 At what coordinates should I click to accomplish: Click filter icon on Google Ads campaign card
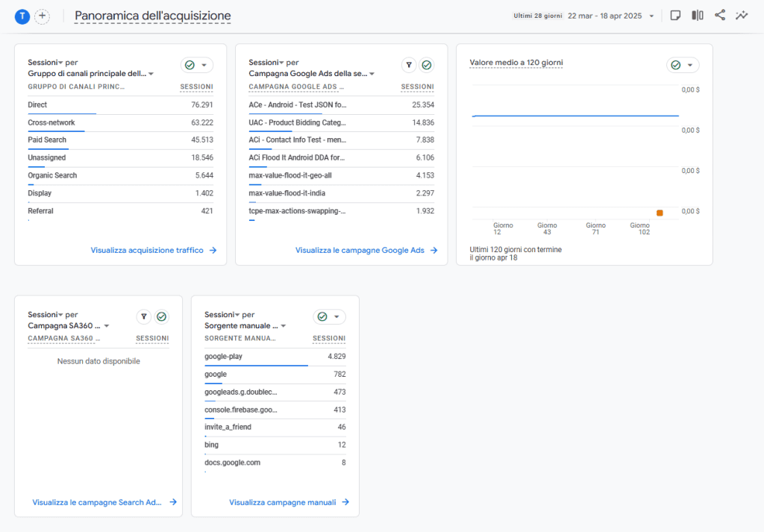[x=409, y=65]
